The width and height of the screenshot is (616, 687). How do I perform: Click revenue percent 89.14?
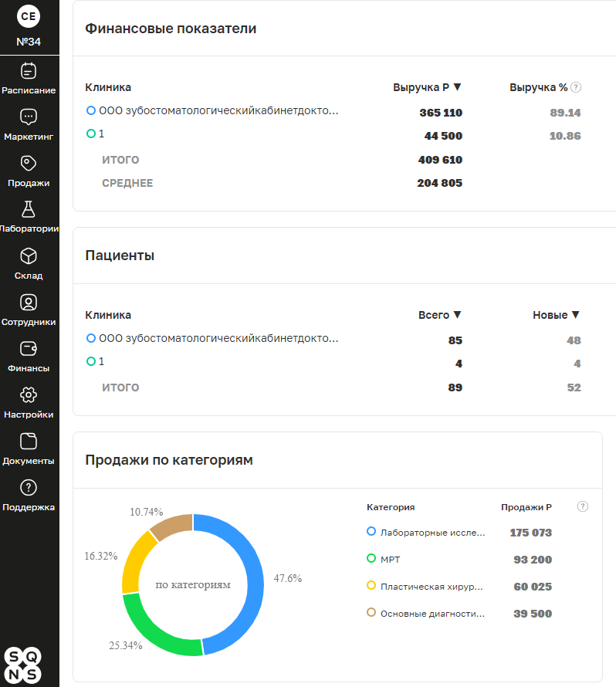565,113
